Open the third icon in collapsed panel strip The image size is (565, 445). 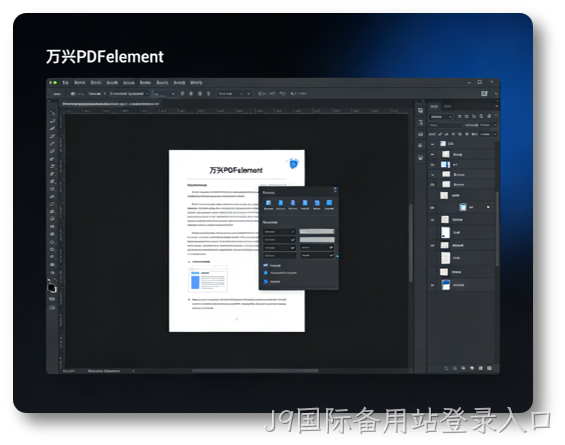tap(421, 134)
